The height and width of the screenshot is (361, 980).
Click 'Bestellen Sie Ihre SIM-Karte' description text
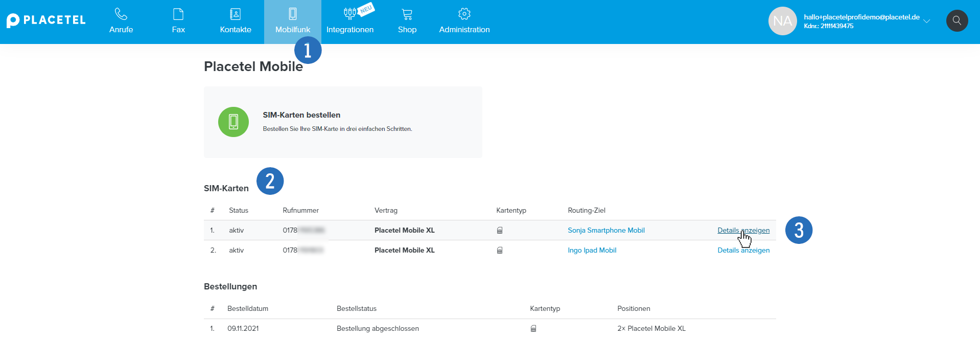click(x=337, y=129)
